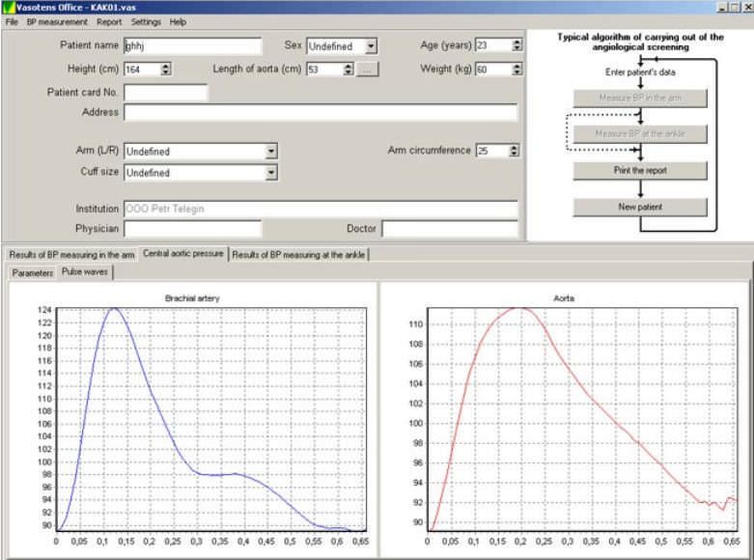Click the Patient name input field
This screenshot has height=560, width=754.
pos(192,45)
